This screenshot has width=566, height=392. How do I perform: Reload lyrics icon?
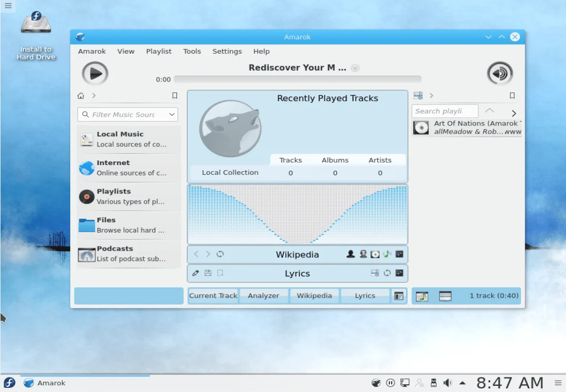click(387, 273)
